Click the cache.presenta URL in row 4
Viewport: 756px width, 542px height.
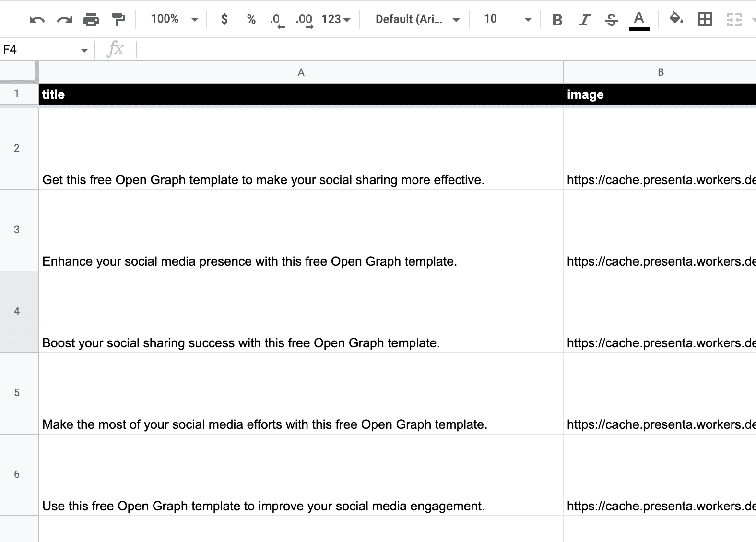point(661,343)
